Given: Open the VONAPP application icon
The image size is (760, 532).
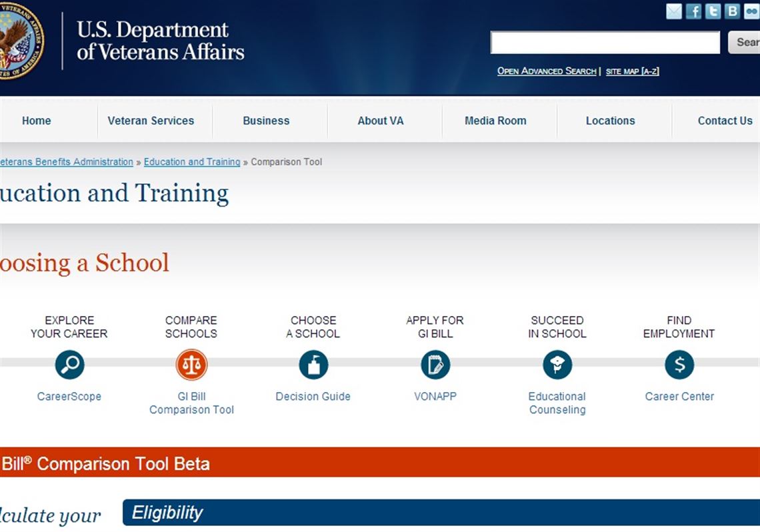Looking at the screenshot, I should tap(435, 365).
